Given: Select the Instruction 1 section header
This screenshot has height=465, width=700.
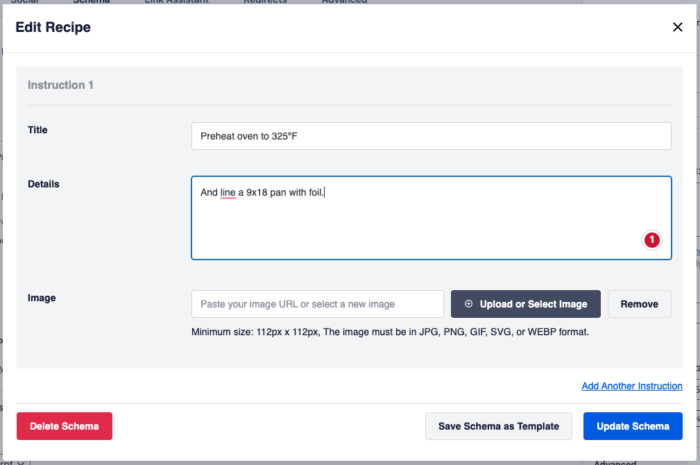Looking at the screenshot, I should (61, 85).
